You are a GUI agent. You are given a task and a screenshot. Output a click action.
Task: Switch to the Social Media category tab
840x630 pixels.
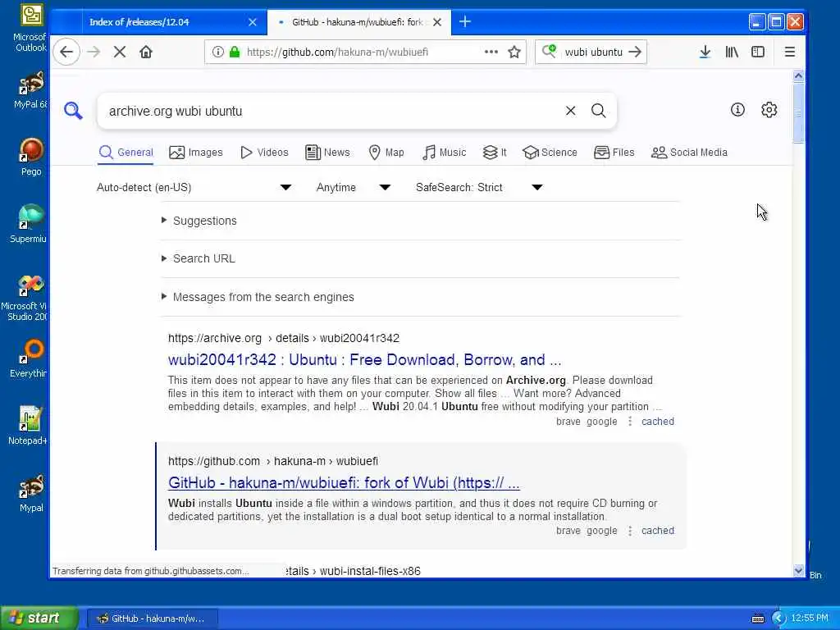[689, 153]
